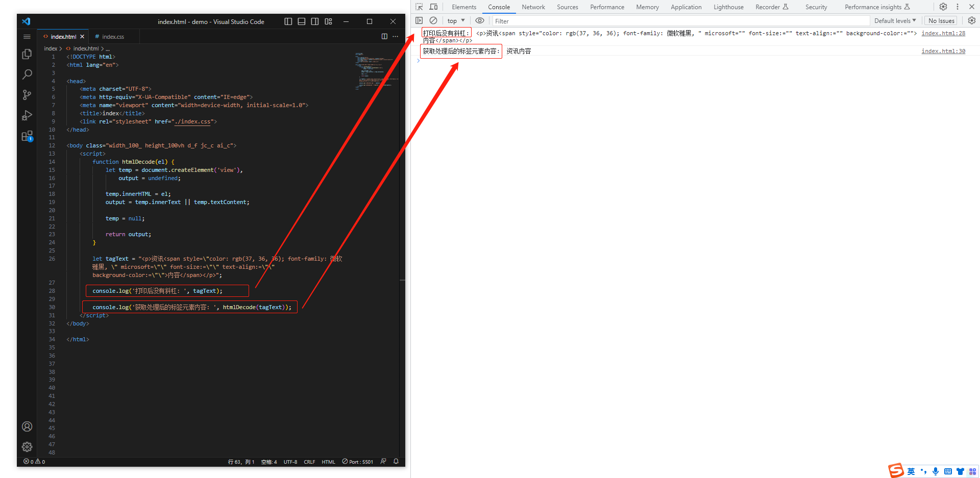This screenshot has width=980, height=478.
Task: Toggle the live expression eye icon
Action: [x=480, y=20]
